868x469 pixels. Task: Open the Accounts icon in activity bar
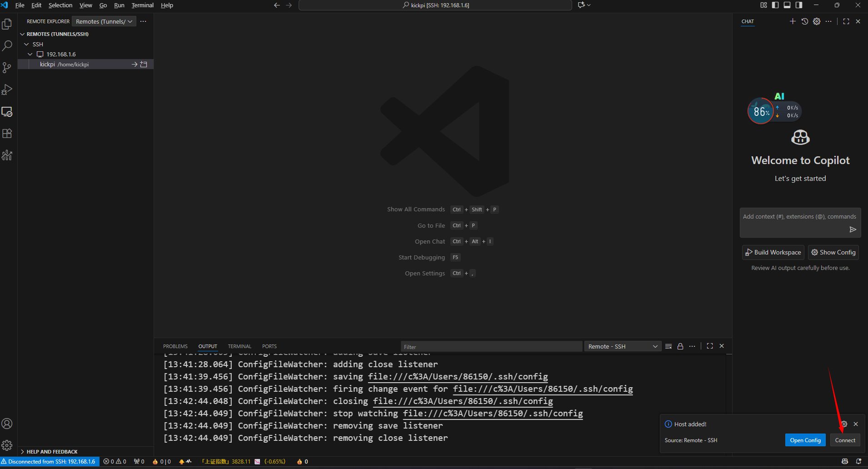(x=7, y=424)
